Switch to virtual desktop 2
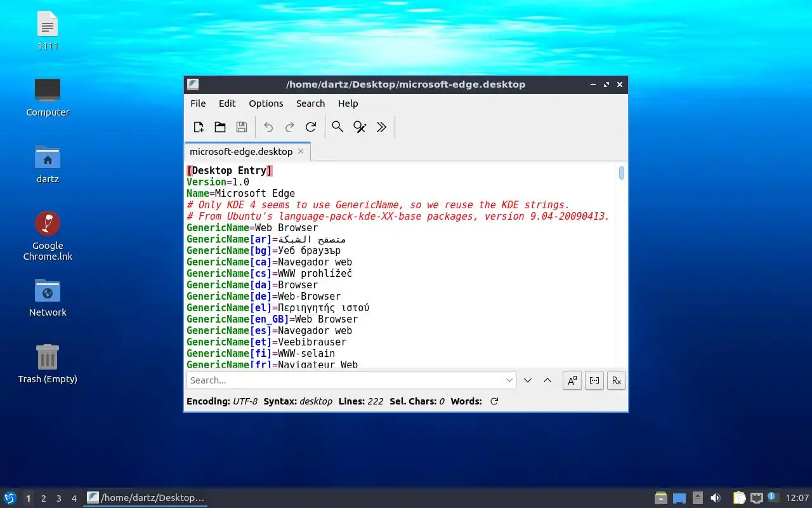Image resolution: width=812 pixels, height=508 pixels. pos(43,498)
